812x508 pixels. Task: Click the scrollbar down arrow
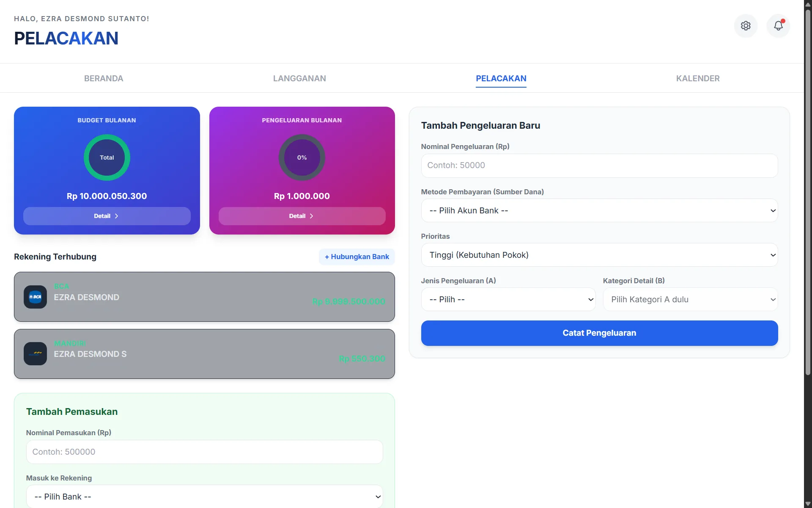pyautogui.click(x=808, y=504)
